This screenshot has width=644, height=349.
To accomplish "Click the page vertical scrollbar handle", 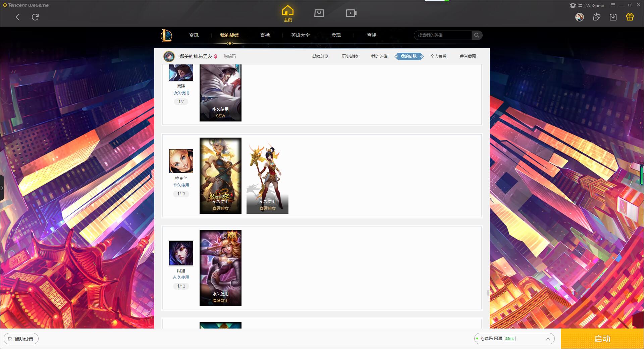I will click(488, 293).
